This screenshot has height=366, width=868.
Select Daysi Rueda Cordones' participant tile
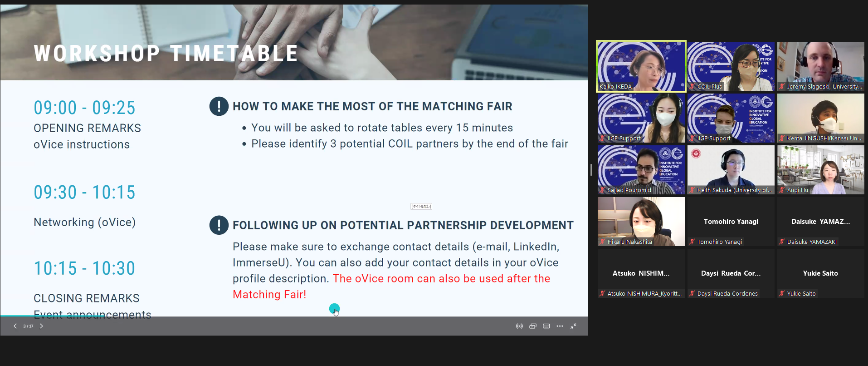731,273
